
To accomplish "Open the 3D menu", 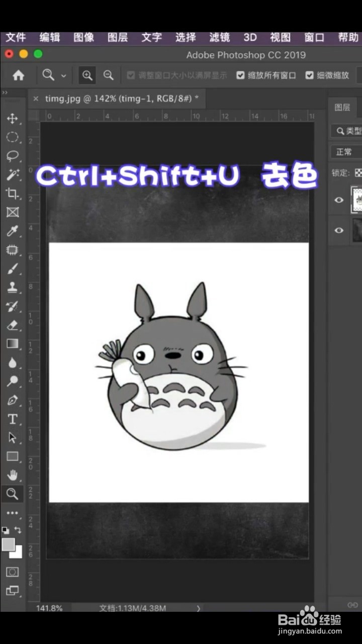I will [250, 38].
